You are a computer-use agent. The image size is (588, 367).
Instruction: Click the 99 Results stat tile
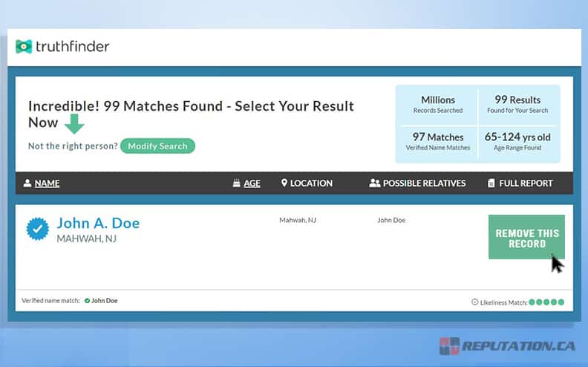(x=518, y=105)
